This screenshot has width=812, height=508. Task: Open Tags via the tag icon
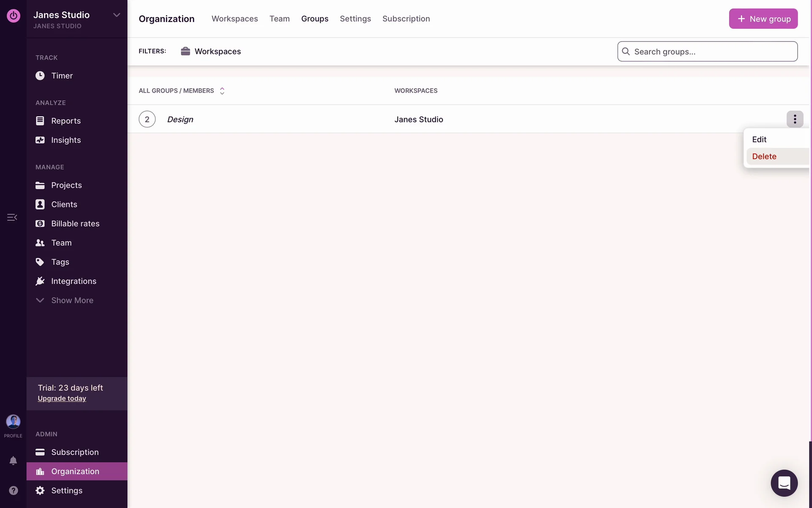(40, 262)
